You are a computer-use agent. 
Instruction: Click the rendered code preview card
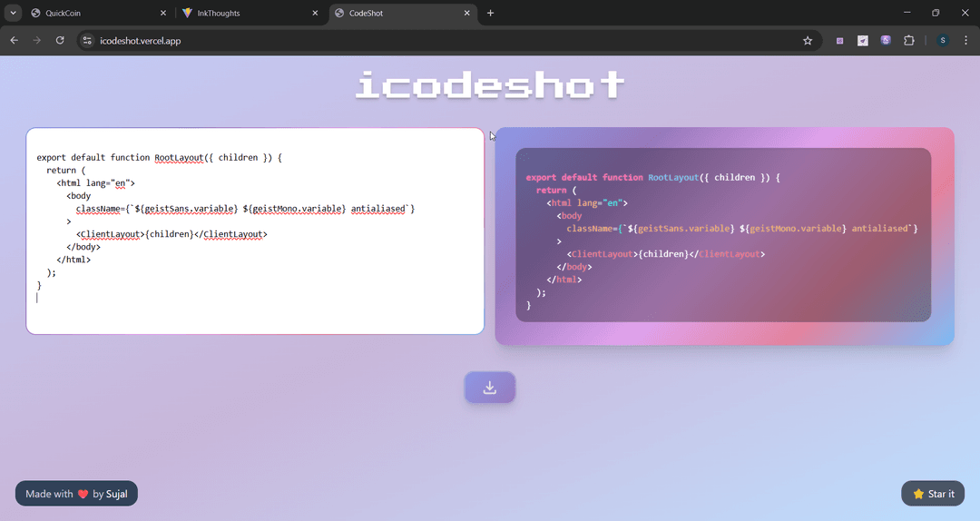click(723, 234)
